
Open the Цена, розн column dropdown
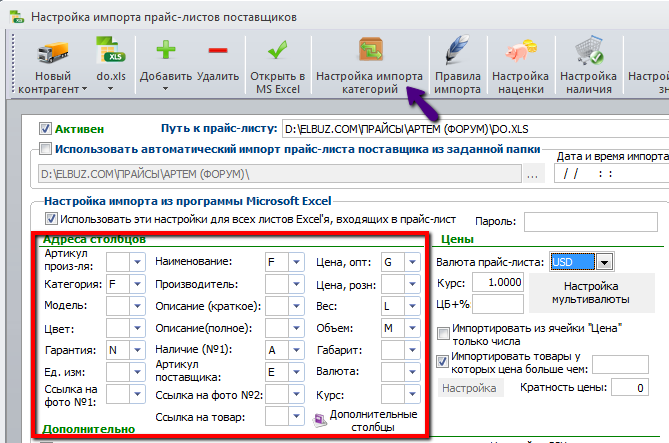point(412,284)
